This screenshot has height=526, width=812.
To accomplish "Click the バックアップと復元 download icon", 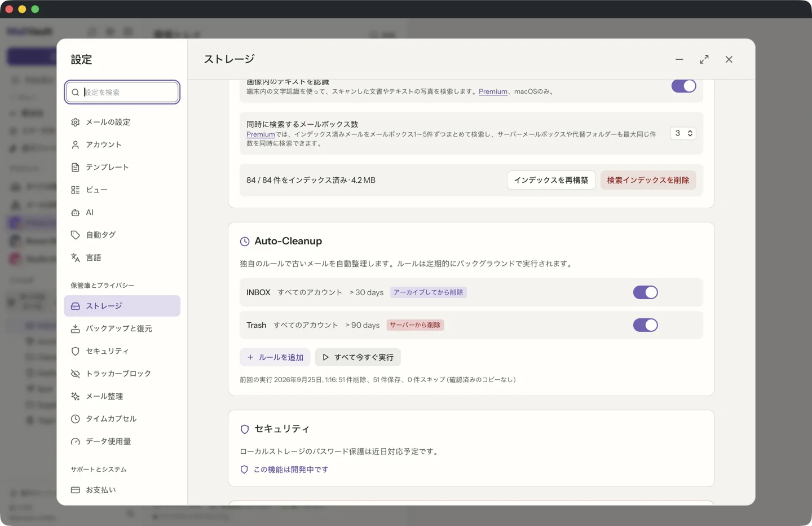I will click(76, 328).
